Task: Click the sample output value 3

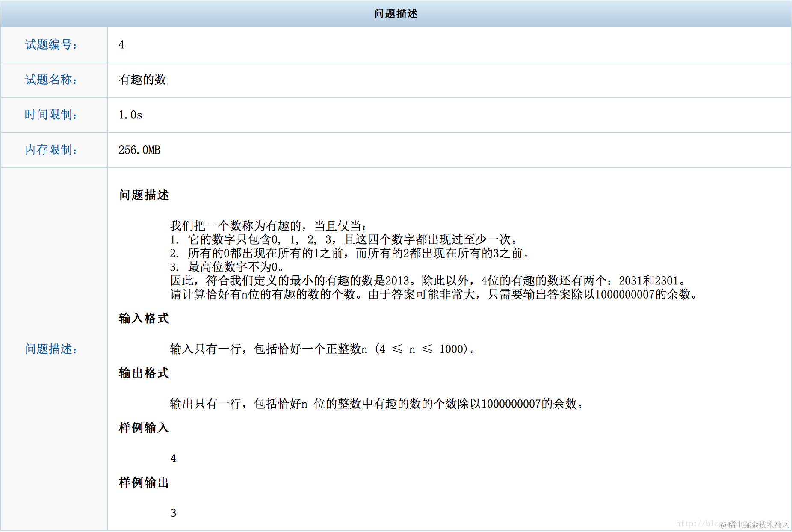Action: tap(173, 513)
